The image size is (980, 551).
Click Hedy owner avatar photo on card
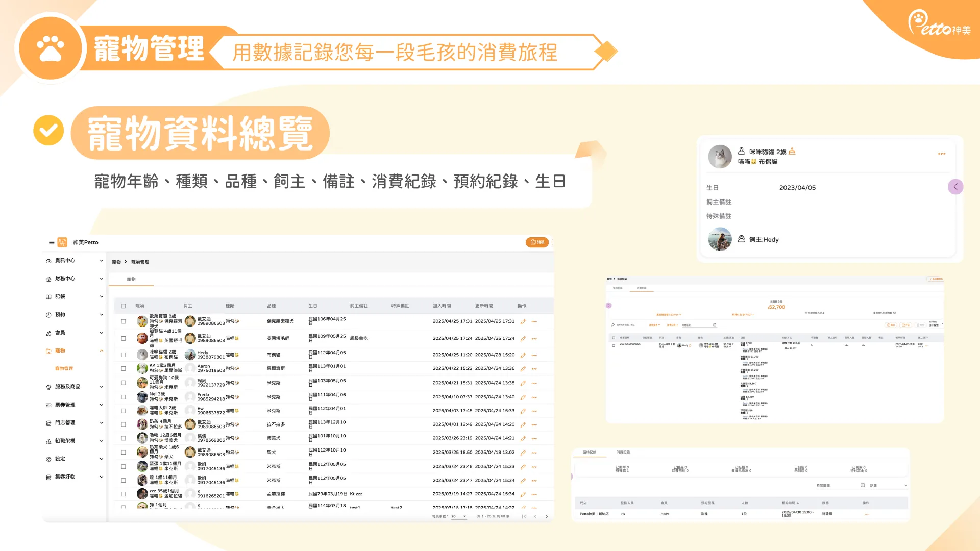click(x=720, y=239)
